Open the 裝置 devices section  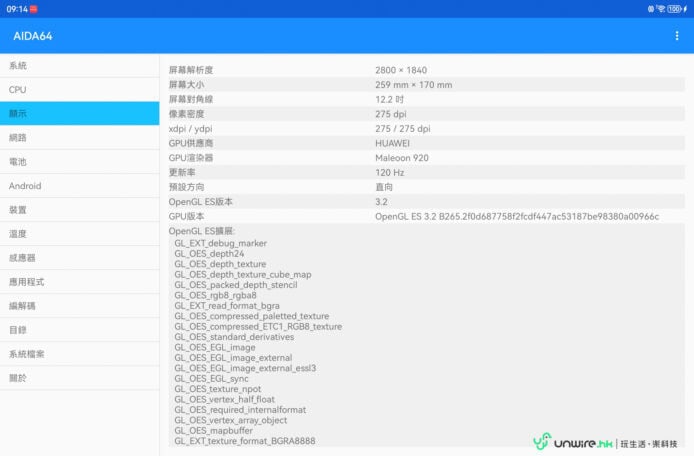80,210
